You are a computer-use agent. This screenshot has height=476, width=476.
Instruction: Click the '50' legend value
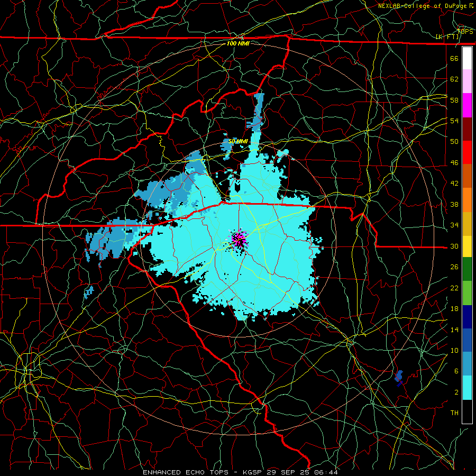454,142
